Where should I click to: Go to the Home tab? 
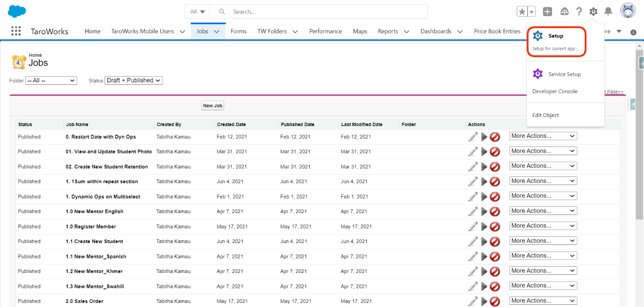point(92,31)
